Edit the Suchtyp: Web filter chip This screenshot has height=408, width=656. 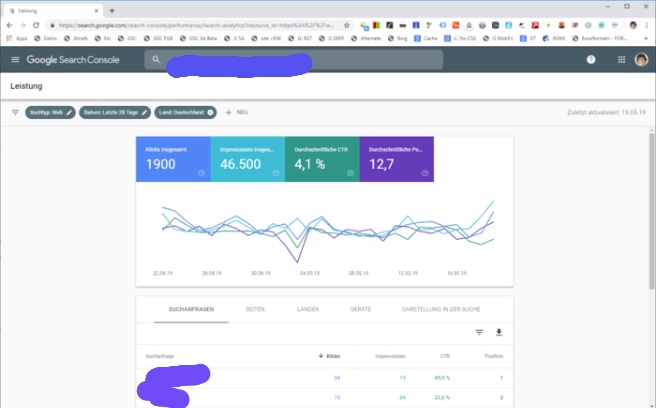pos(52,112)
